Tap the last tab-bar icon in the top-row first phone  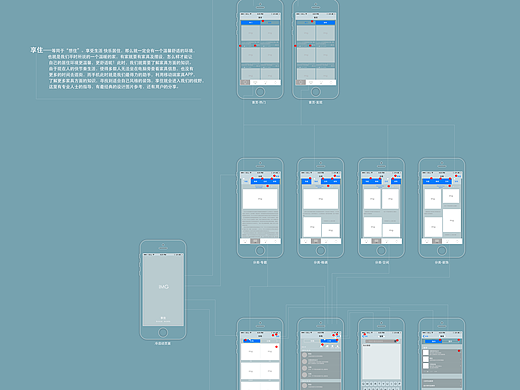point(276,82)
